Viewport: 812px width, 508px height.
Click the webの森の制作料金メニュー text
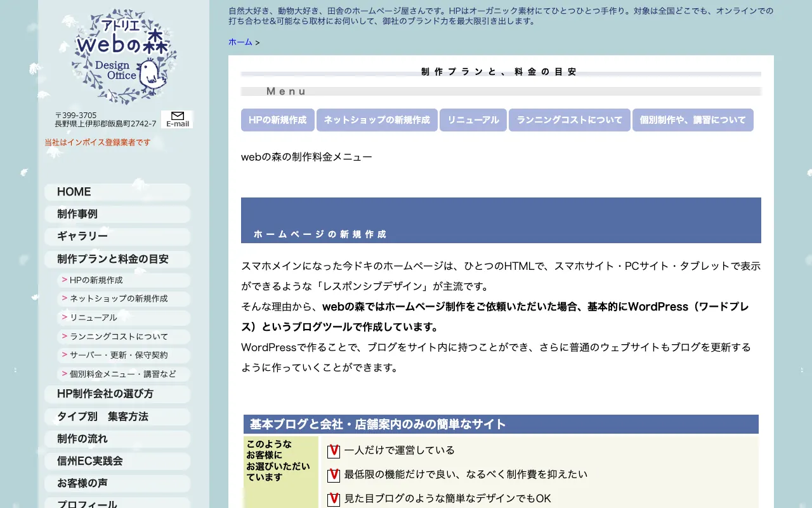(x=306, y=157)
